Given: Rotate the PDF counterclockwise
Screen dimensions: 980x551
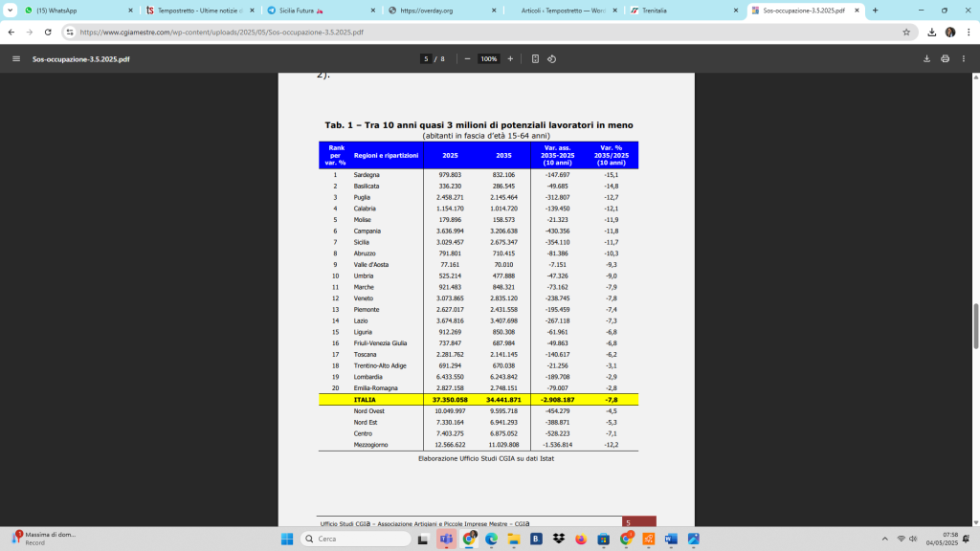Looking at the screenshot, I should tap(552, 58).
